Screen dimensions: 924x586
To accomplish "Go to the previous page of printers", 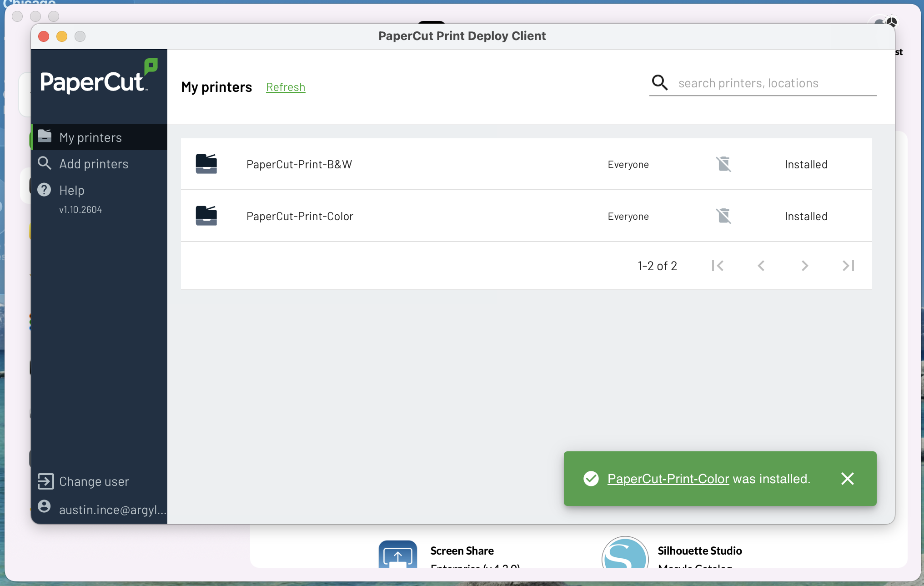I will pos(761,266).
